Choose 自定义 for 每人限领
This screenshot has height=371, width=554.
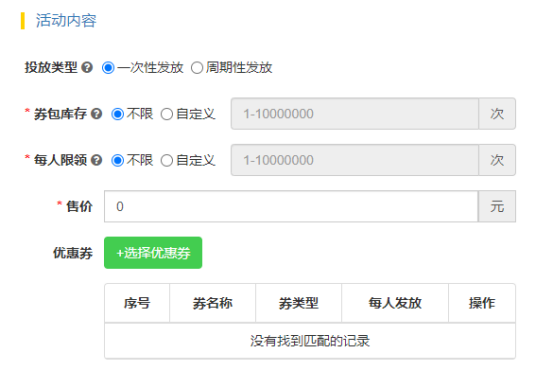[x=167, y=160]
